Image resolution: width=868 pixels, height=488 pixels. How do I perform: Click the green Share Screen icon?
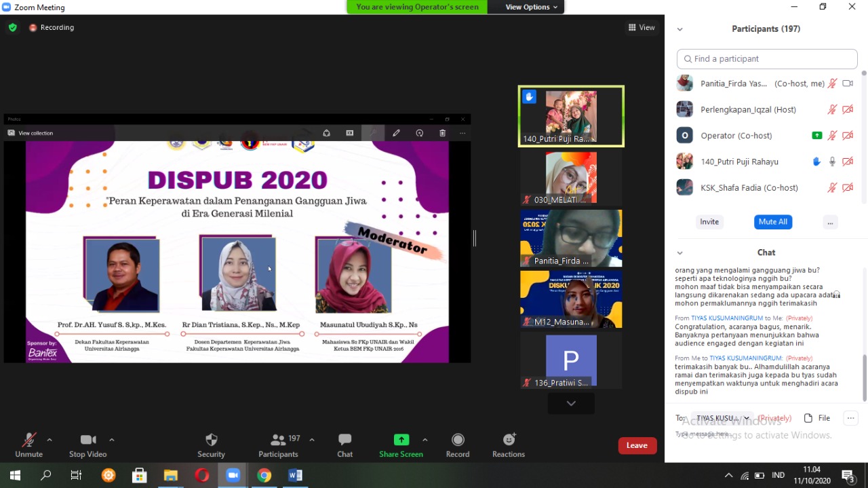401,440
